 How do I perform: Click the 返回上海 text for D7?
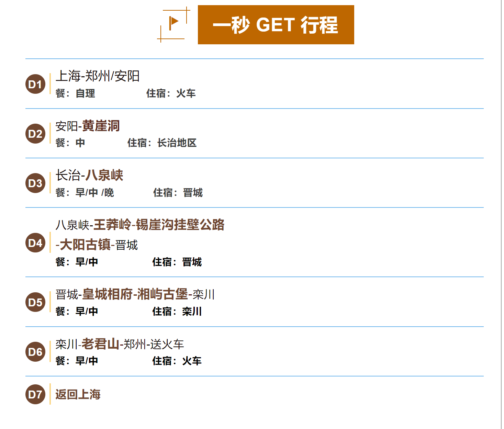(x=78, y=394)
